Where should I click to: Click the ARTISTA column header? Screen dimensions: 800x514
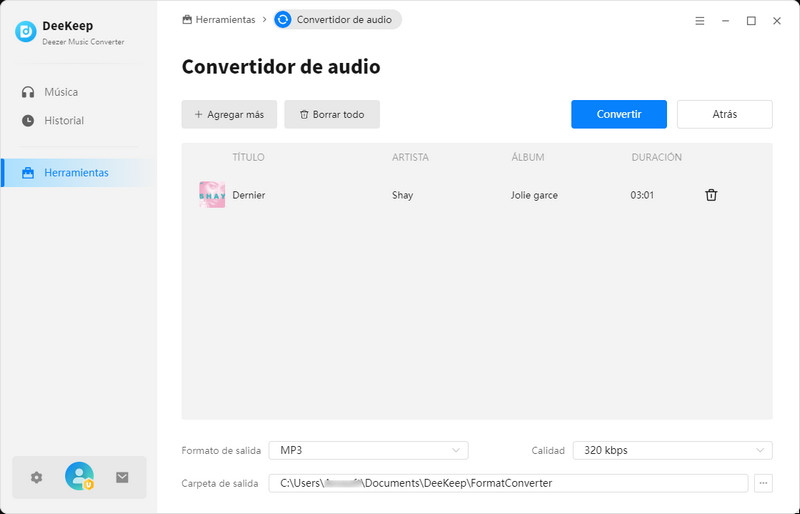[410, 157]
